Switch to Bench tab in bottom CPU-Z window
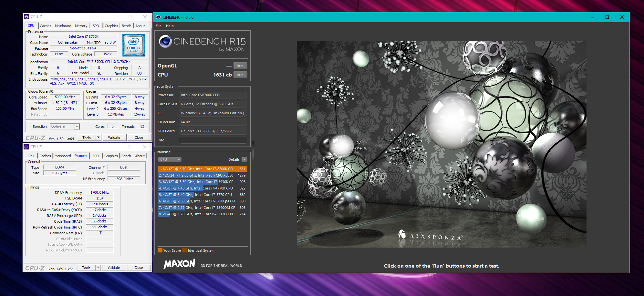The image size is (644, 296). [126, 156]
